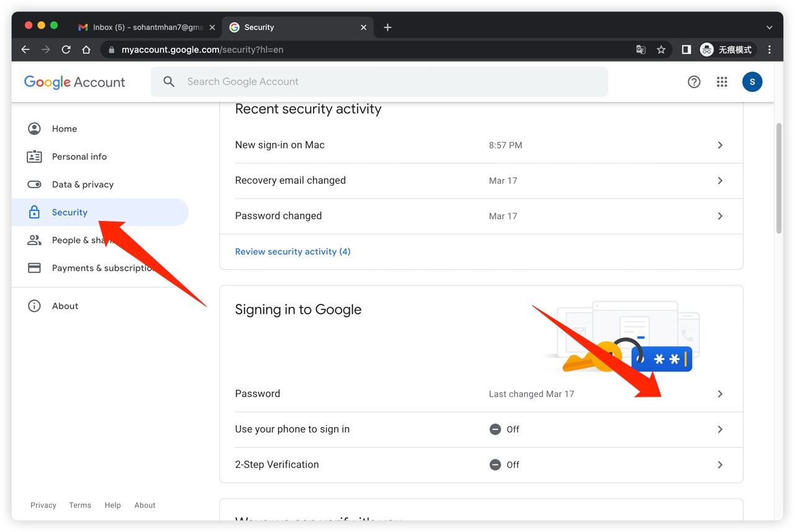Open the Chrome three-dot menu
The image size is (795, 532).
770,50
